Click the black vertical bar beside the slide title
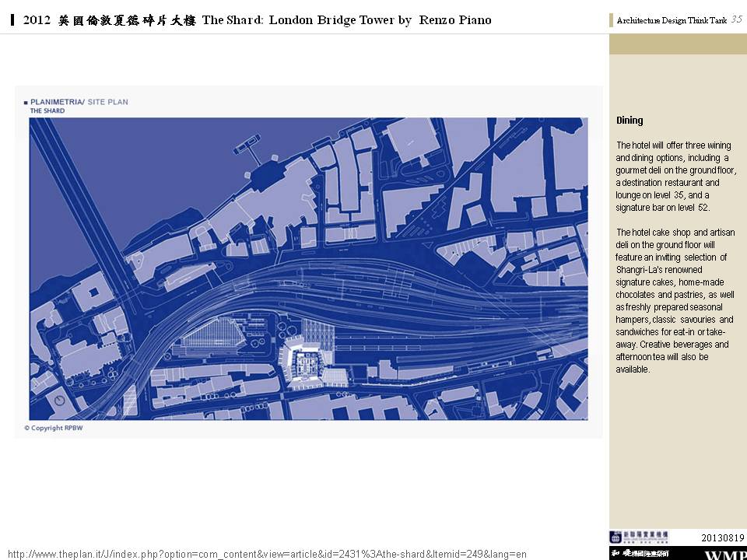This screenshot has height=560, width=747. 13,20
